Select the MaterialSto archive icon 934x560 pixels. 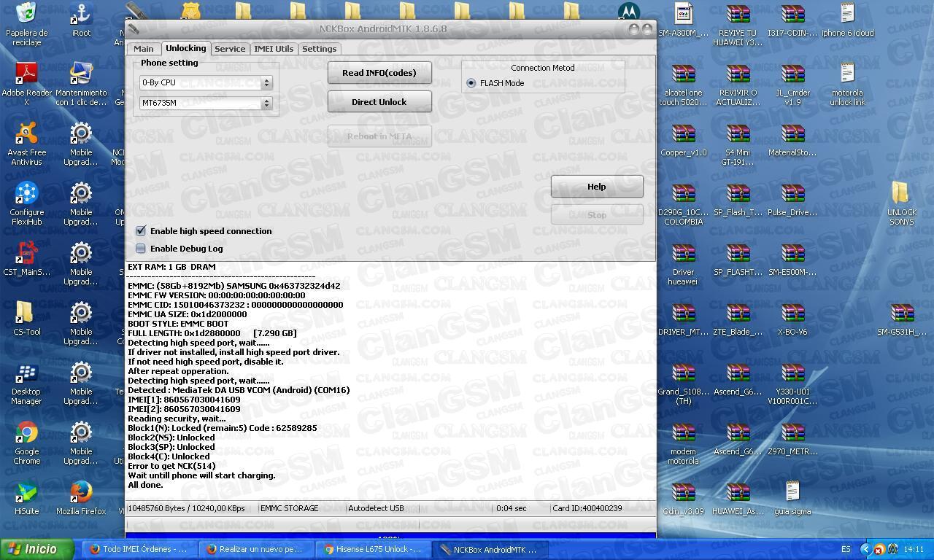click(x=792, y=139)
